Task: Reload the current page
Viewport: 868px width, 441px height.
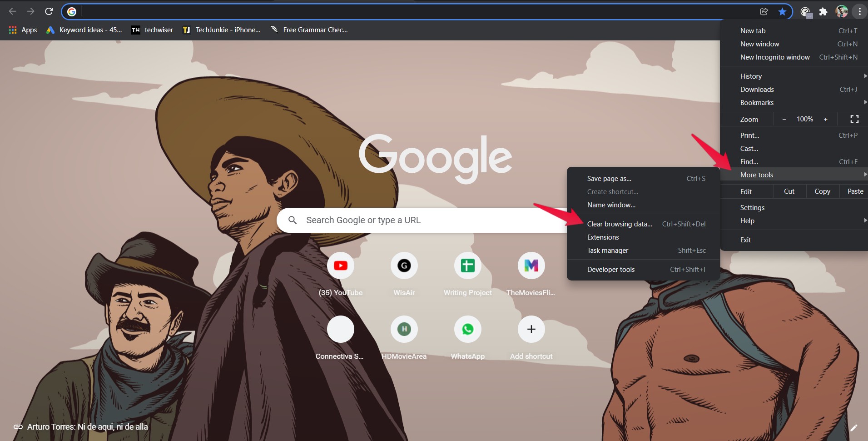Action: 49,11
